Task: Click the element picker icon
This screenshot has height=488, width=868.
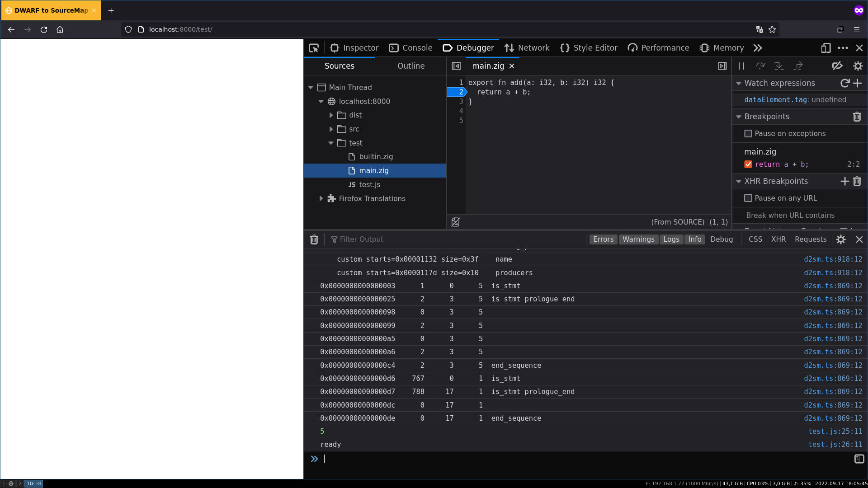Action: point(314,48)
